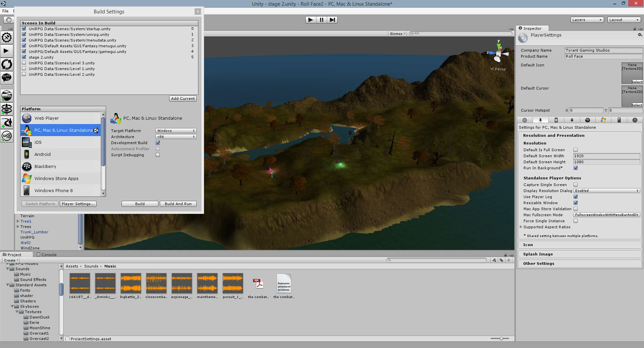Screen dimensions: 644x348
Task: Open the last platform settings tab in Inspector
Action: (x=635, y=120)
